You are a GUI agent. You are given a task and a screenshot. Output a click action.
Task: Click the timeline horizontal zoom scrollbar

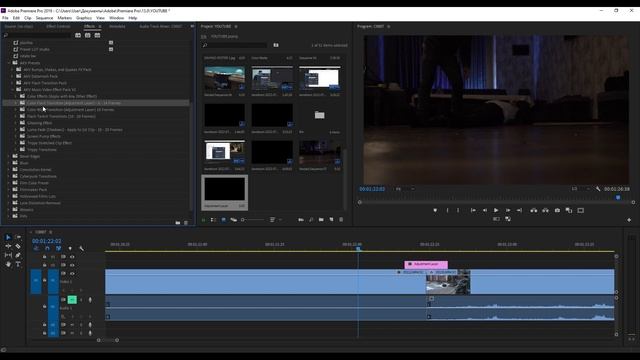[108, 340]
